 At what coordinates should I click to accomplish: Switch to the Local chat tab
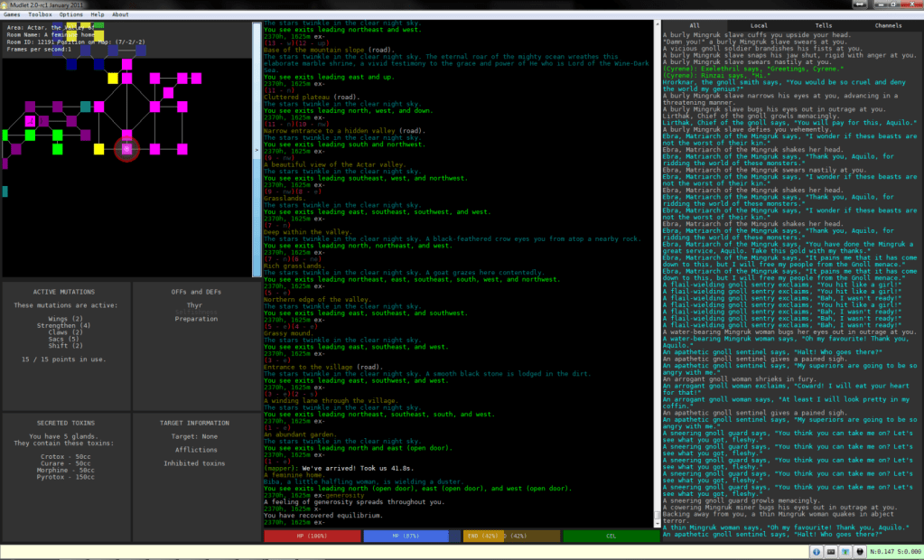pyautogui.click(x=760, y=26)
